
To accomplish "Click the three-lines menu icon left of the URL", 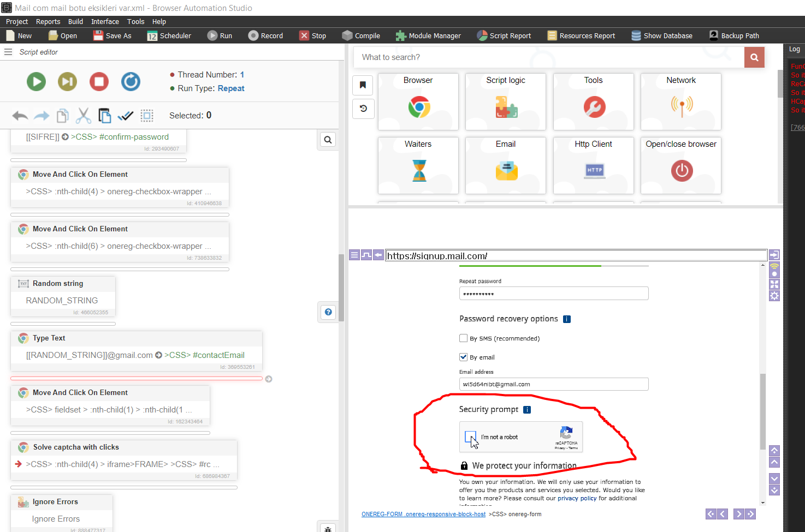I will pyautogui.click(x=354, y=255).
